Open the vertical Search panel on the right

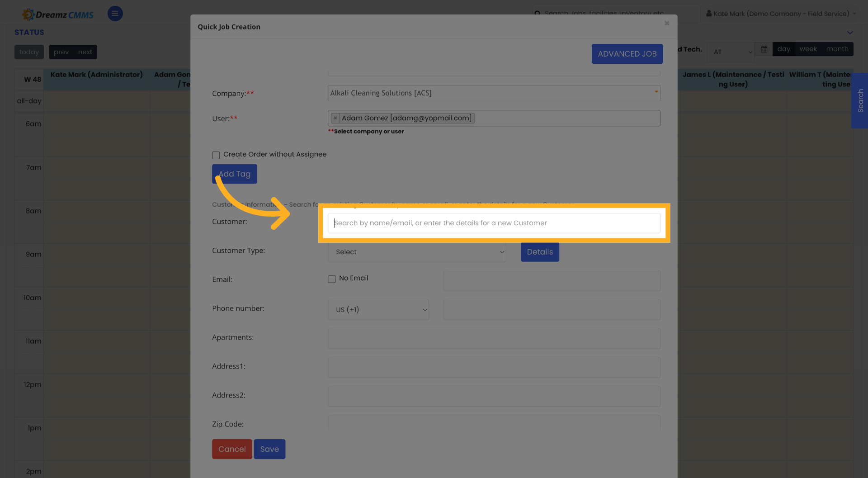click(x=859, y=101)
